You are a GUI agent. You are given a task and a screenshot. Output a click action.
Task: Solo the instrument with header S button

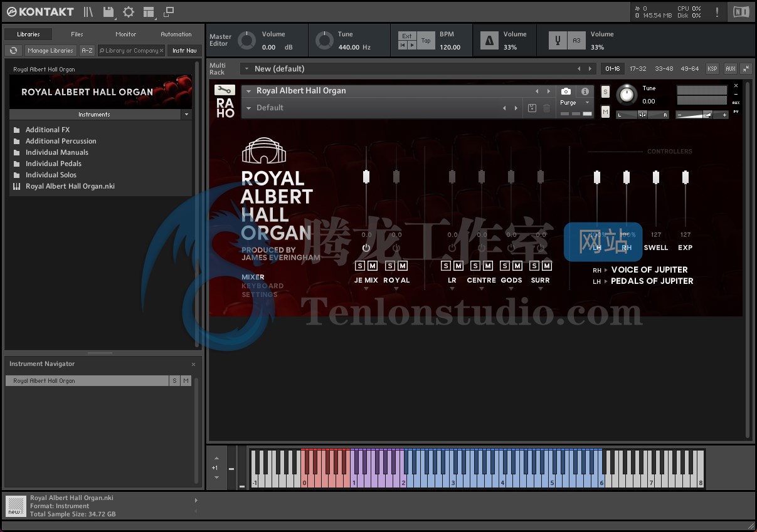coord(605,92)
